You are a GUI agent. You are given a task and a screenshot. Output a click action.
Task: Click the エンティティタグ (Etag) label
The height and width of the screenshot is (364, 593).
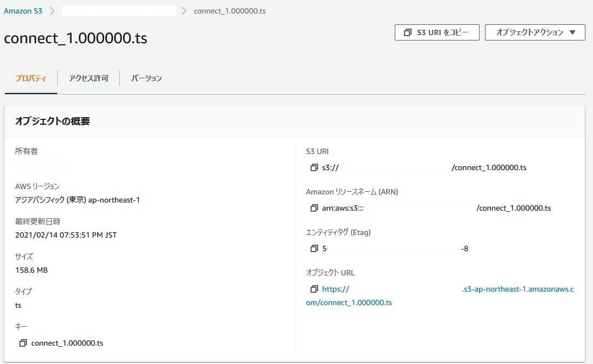[338, 232]
